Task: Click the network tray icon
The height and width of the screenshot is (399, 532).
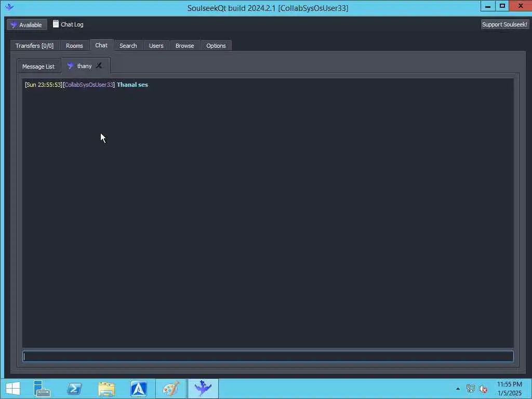Action: click(471, 389)
